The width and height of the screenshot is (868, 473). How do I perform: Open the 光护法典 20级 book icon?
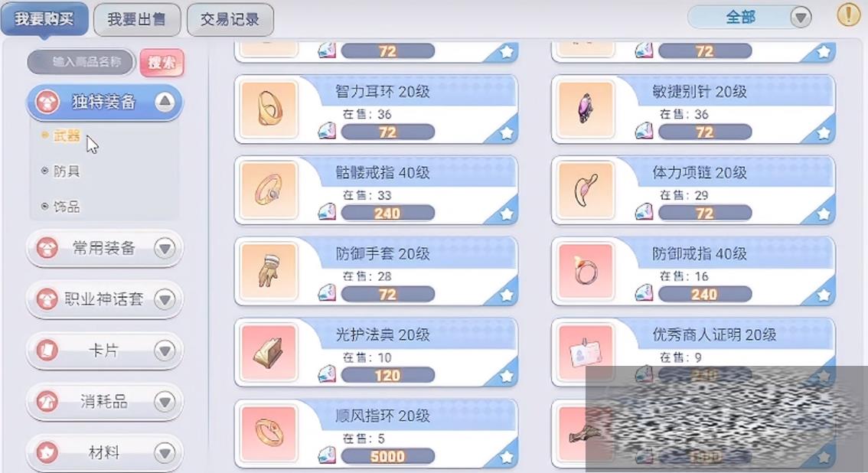[269, 352]
